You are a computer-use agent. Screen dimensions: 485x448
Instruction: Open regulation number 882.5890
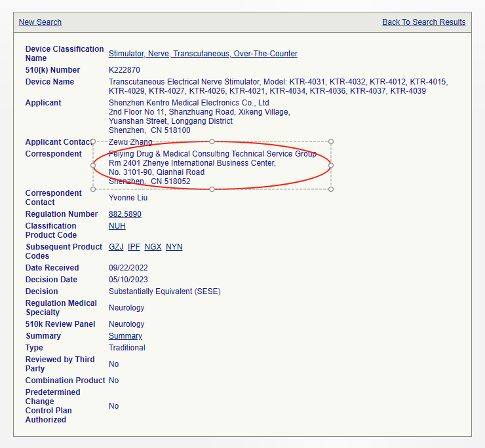[125, 214]
